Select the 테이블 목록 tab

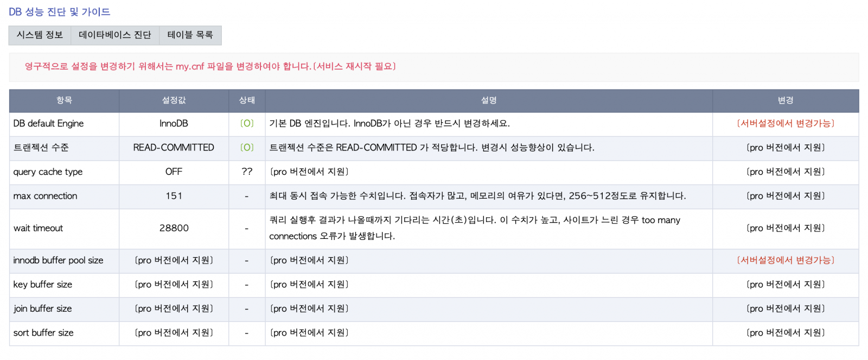[190, 35]
